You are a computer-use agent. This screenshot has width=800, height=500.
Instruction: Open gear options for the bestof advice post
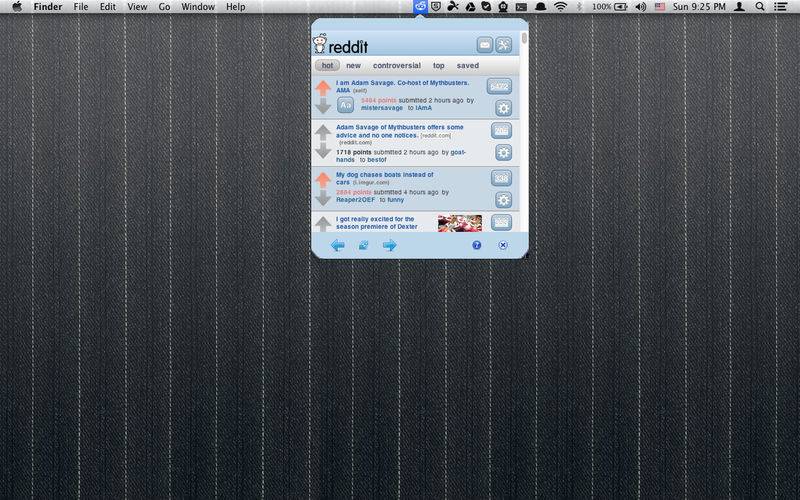tap(504, 152)
